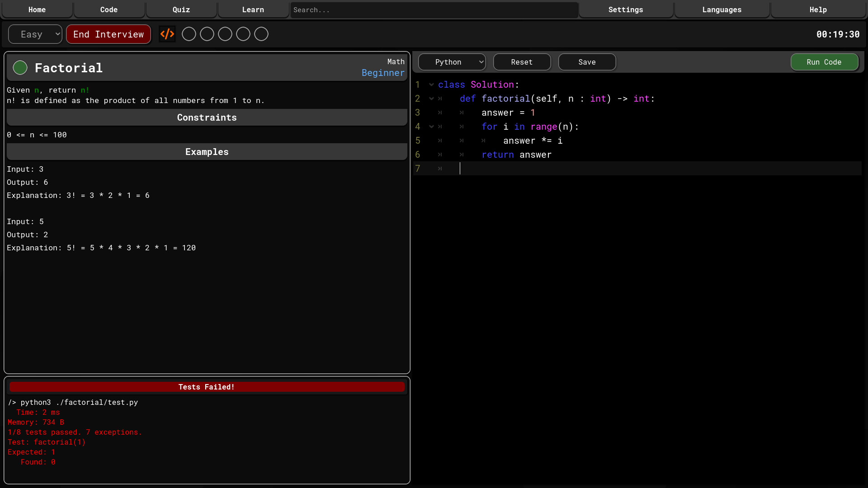Click the Beginner difficulty link
Viewport: 868px width, 488px height.
(383, 73)
